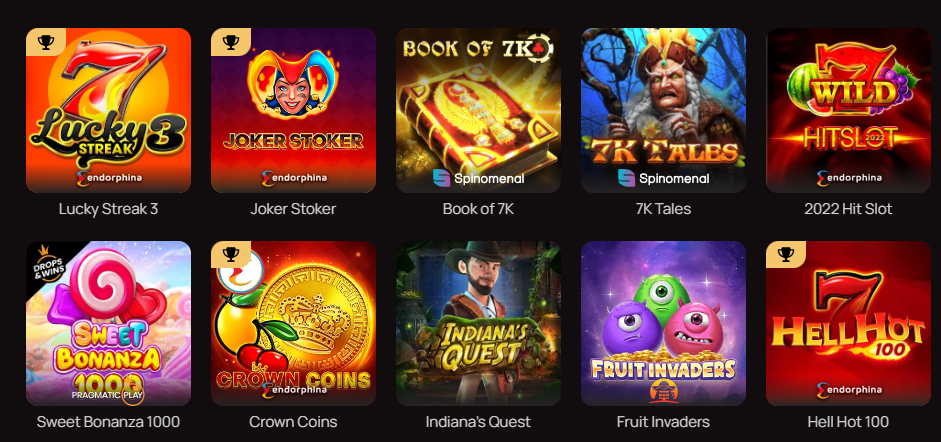
Task: Click Pragmatic Play logo on Sweet Bonanza
Action: [x=107, y=395]
